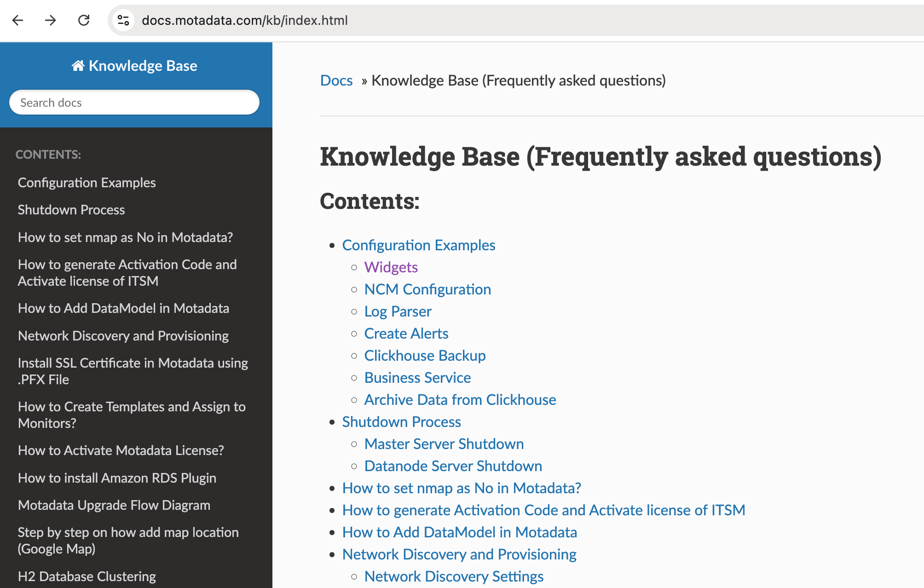Open sidebar Create Templates and Assign item
The width and height of the screenshot is (924, 588).
[132, 415]
